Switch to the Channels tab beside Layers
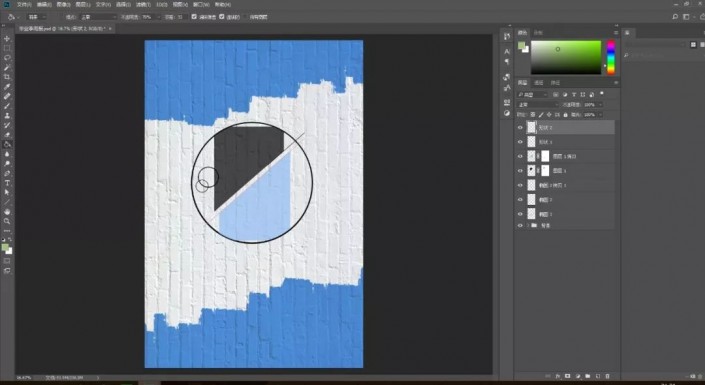705x385 pixels. point(539,83)
